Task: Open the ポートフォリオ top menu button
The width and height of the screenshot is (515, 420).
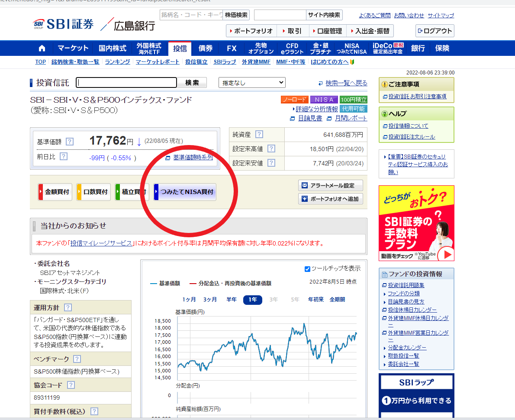Action: pos(251,31)
